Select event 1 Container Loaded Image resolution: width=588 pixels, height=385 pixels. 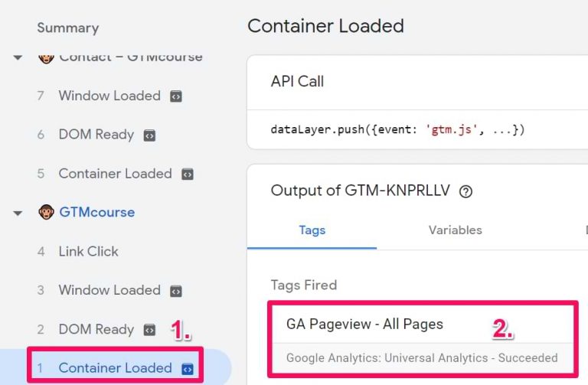(x=115, y=368)
